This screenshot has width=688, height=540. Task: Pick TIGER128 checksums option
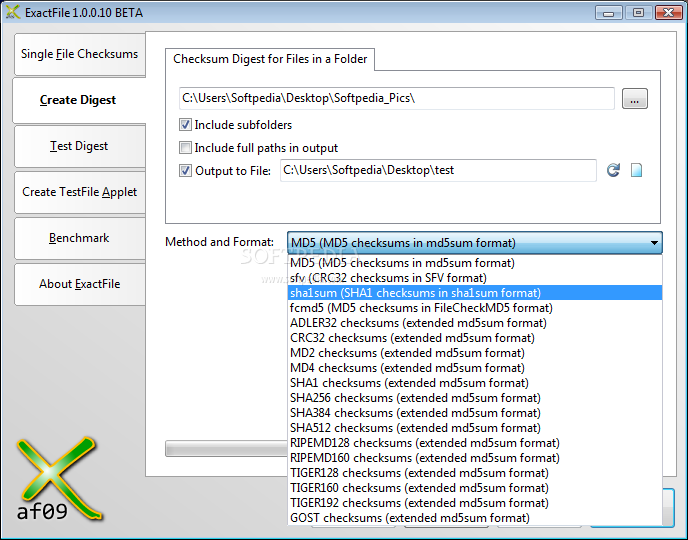tap(475, 472)
